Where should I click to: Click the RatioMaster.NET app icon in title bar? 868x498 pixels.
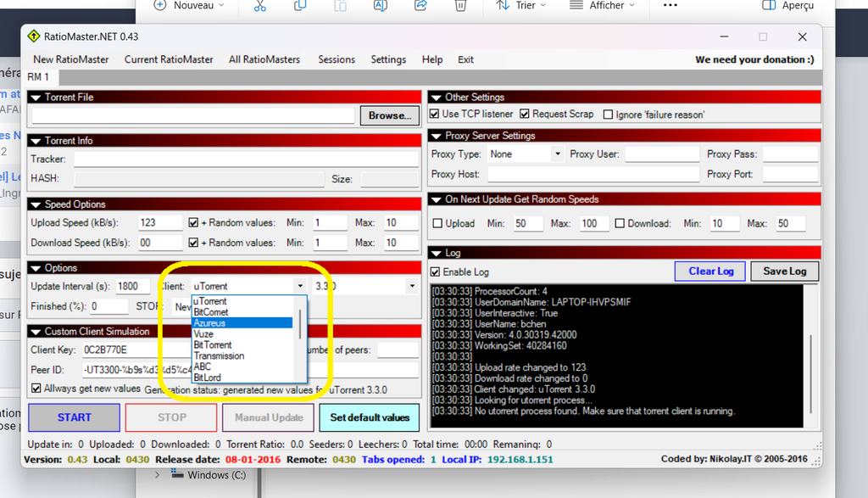pos(34,36)
